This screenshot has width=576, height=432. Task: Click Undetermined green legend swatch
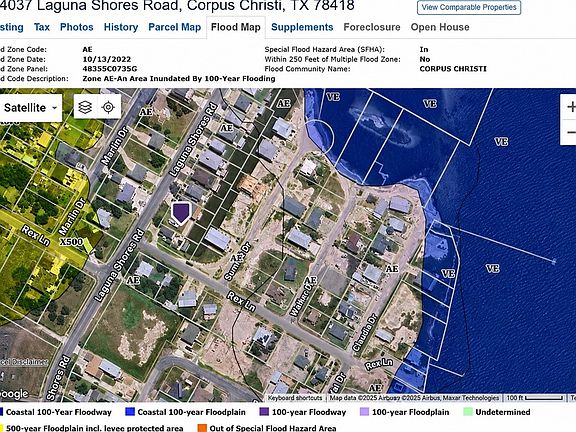tap(467, 412)
